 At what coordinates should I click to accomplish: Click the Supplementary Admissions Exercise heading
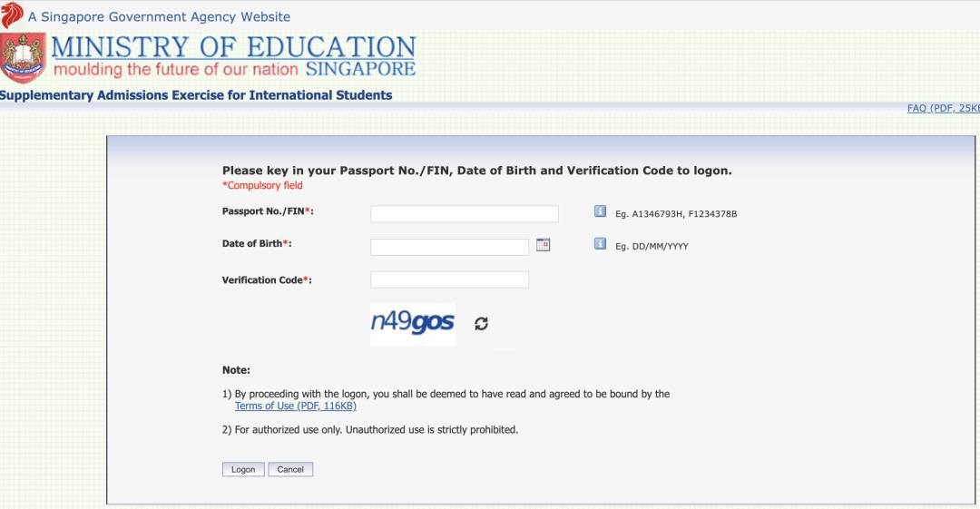click(196, 95)
